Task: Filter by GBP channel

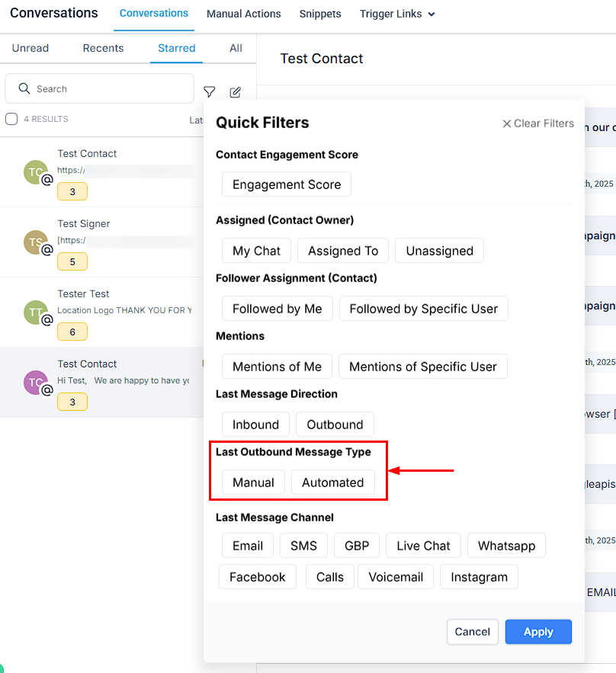Action: [x=357, y=546]
